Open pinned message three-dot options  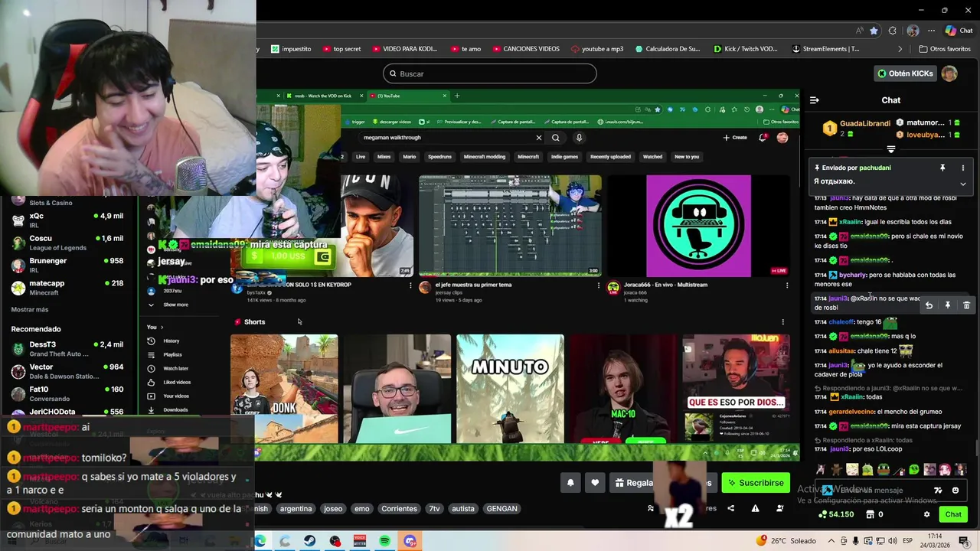point(963,168)
